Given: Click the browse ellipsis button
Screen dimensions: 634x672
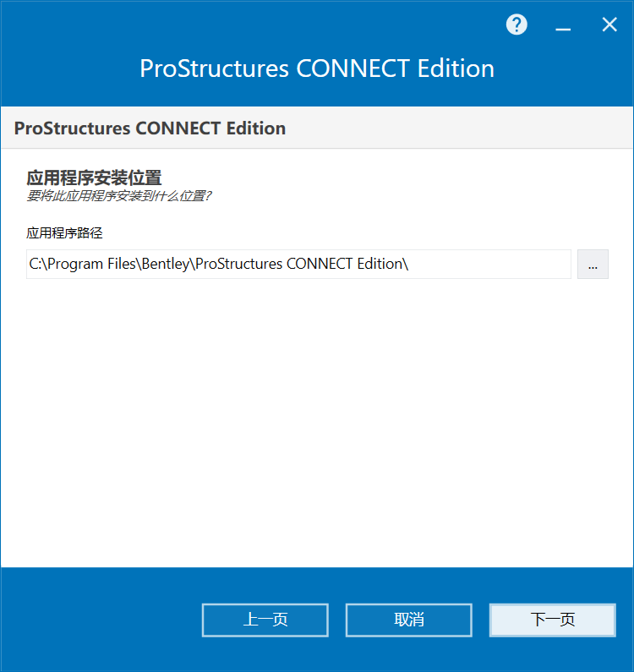Looking at the screenshot, I should 593,264.
